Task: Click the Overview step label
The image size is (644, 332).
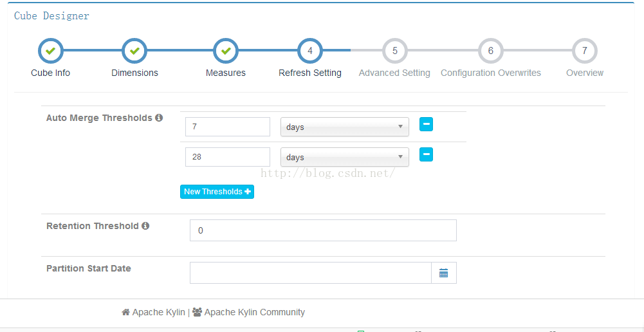Action: [x=585, y=73]
